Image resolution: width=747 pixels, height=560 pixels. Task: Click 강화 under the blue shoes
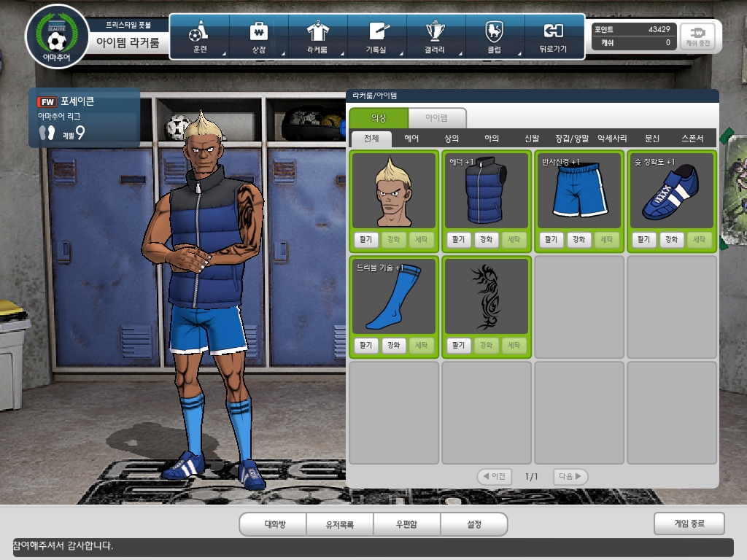[x=672, y=240]
